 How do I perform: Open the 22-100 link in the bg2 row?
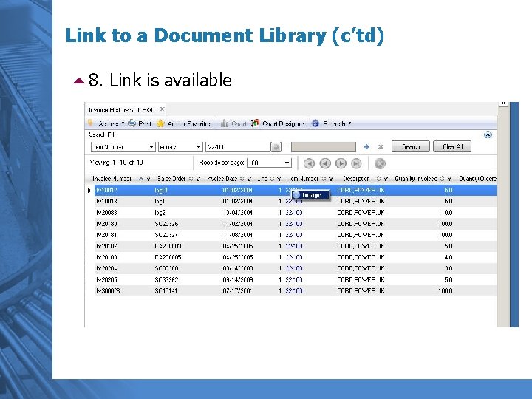pyautogui.click(x=294, y=213)
